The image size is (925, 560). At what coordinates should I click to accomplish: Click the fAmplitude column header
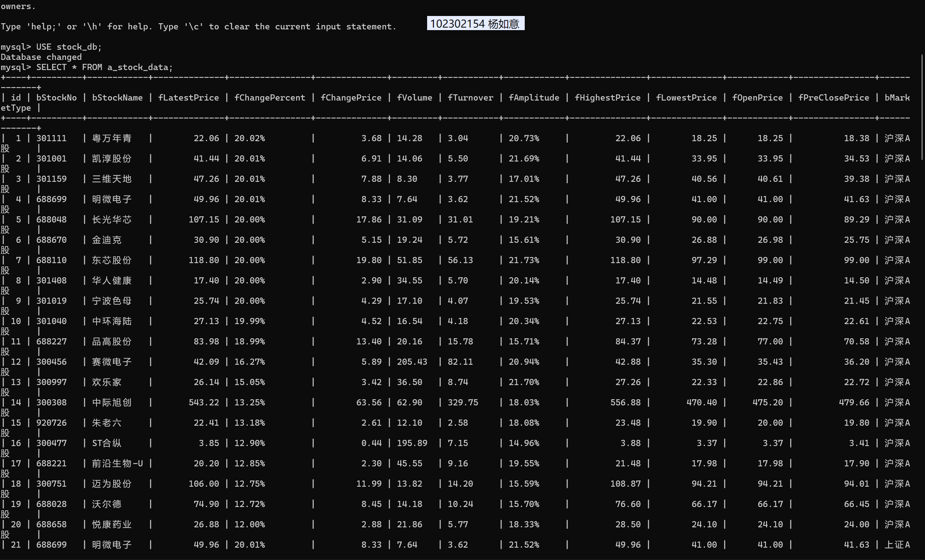tap(533, 98)
